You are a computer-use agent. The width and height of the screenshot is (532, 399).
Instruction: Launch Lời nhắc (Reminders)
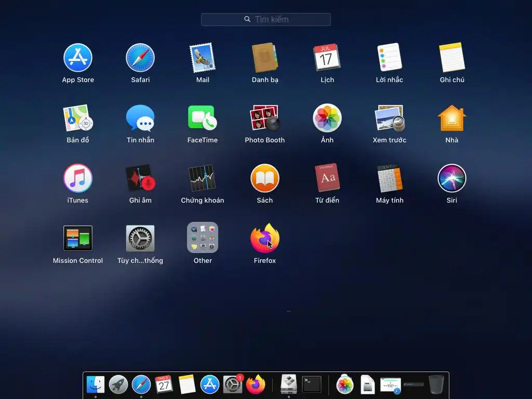pyautogui.click(x=390, y=57)
